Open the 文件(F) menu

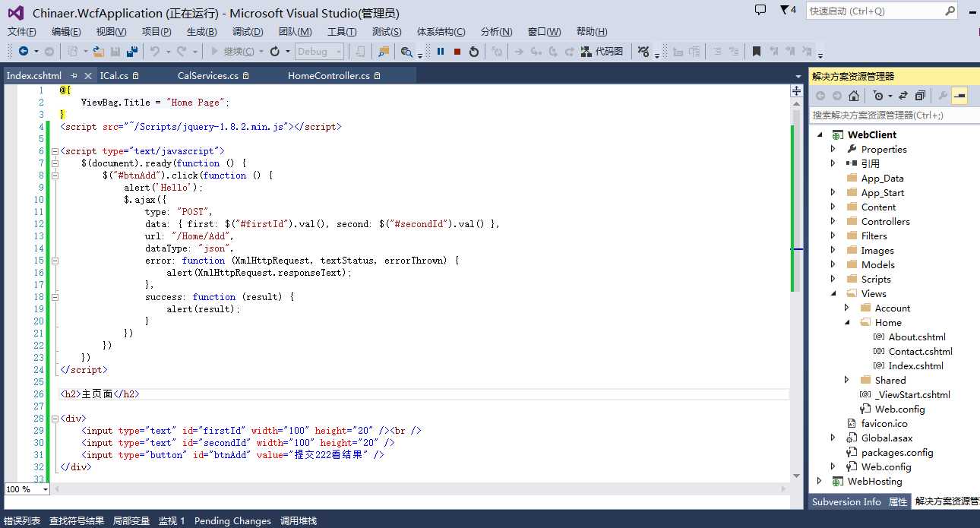(22, 31)
